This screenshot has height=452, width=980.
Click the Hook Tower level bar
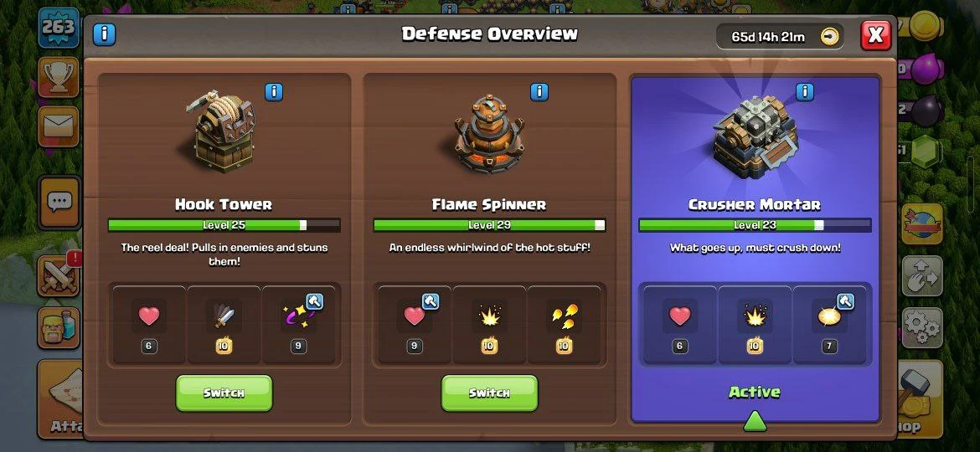pyautogui.click(x=224, y=225)
